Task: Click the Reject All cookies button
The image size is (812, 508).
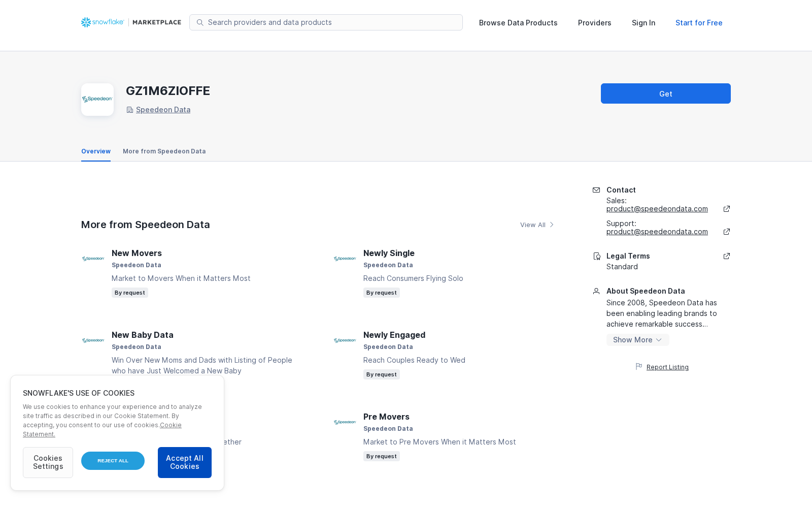Action: click(113, 461)
